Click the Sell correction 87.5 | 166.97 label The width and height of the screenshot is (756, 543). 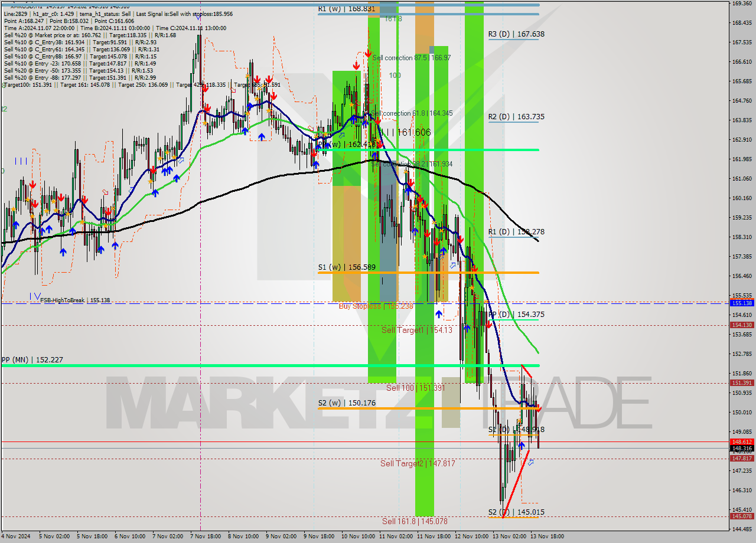[x=412, y=58]
